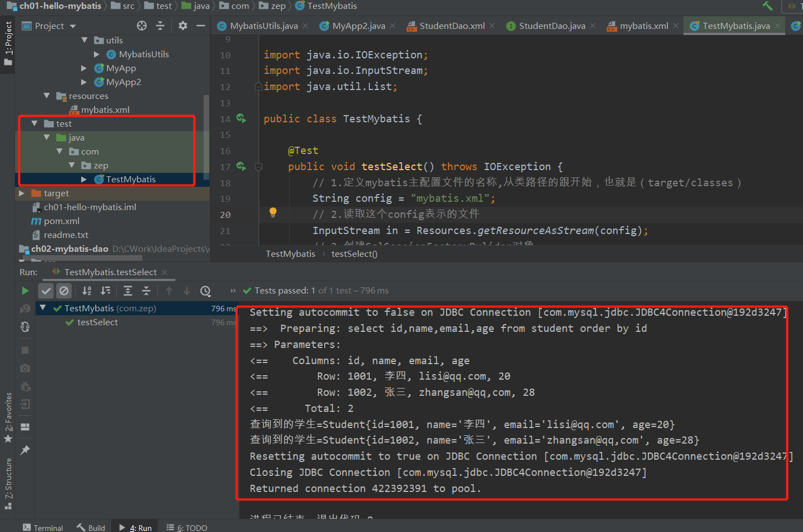Build project with the green hammer icon

pyautogui.click(x=768, y=6)
